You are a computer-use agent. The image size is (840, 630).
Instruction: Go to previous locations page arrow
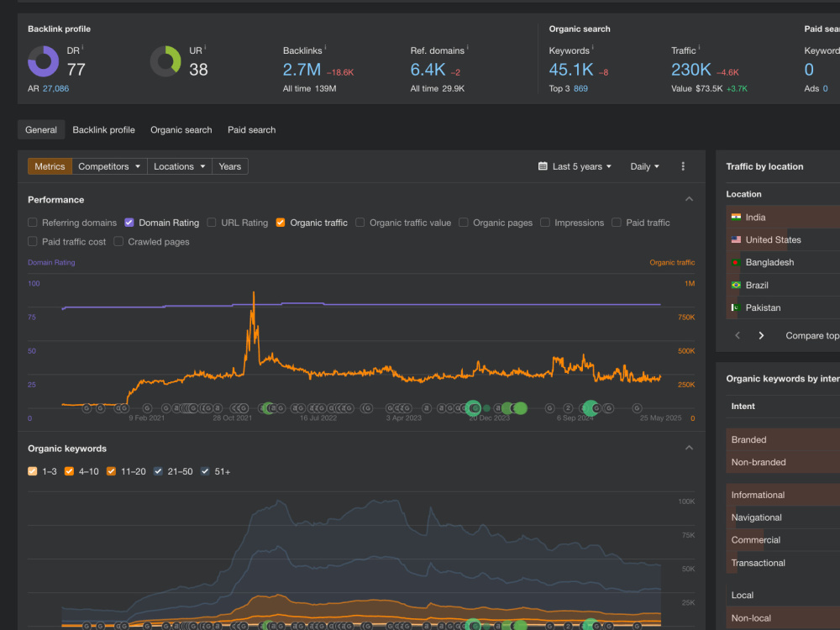[738, 335]
